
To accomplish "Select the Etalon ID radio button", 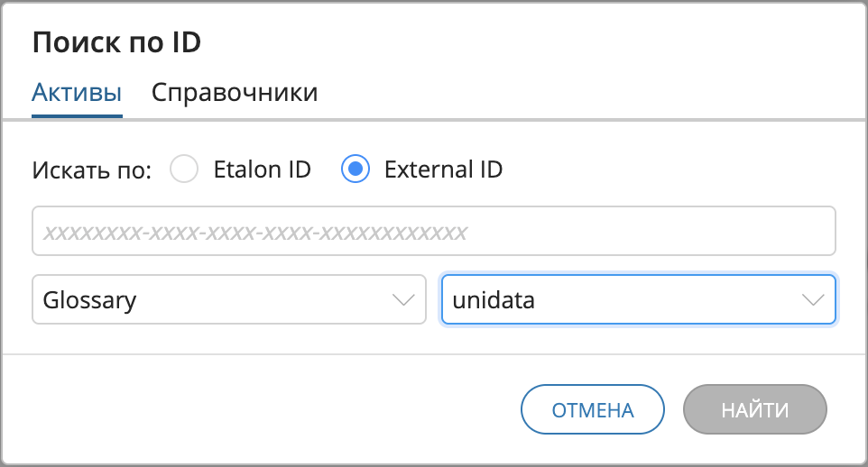I will coord(184,169).
